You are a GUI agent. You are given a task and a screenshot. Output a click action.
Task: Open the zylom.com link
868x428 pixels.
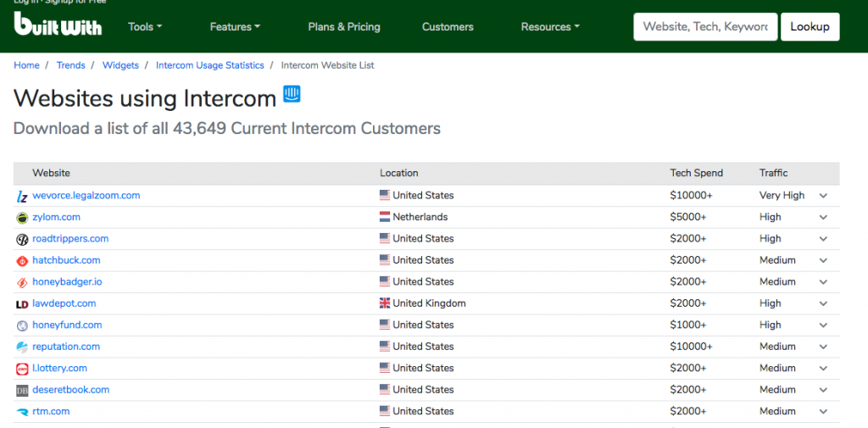[x=57, y=217]
